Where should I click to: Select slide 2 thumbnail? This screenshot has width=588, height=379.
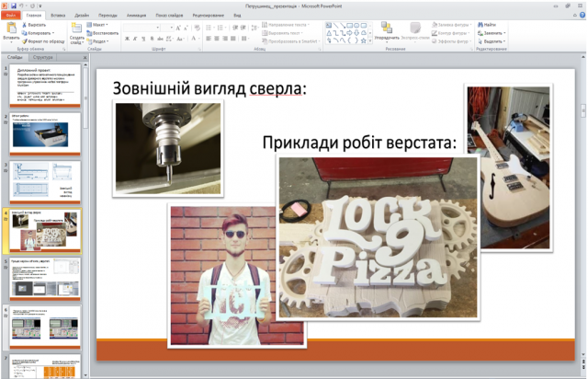[45, 133]
